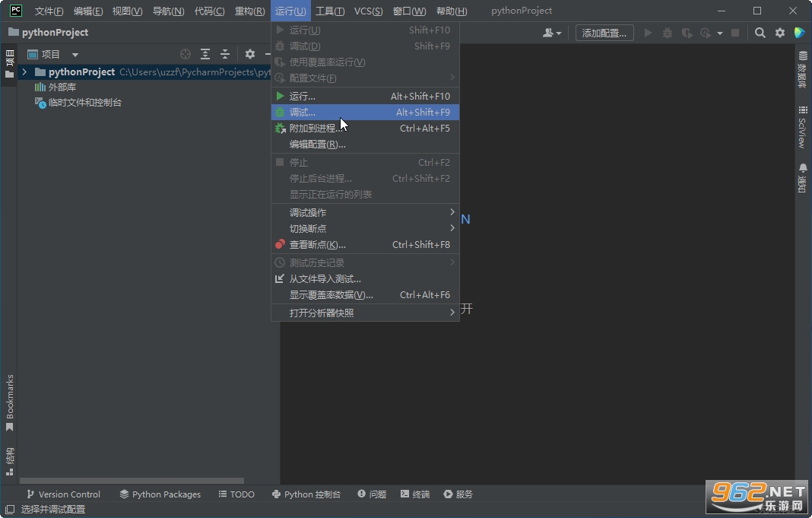Select the pythonProject folder row

point(144,72)
